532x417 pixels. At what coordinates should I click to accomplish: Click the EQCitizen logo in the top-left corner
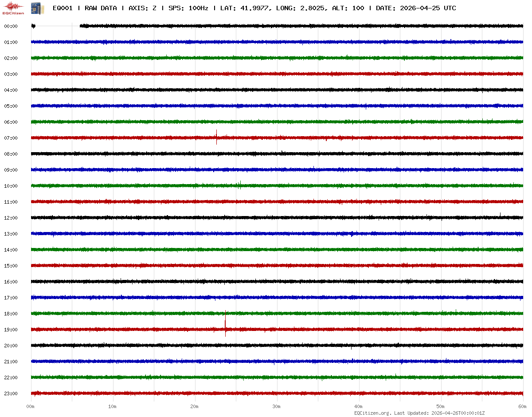[13, 8]
